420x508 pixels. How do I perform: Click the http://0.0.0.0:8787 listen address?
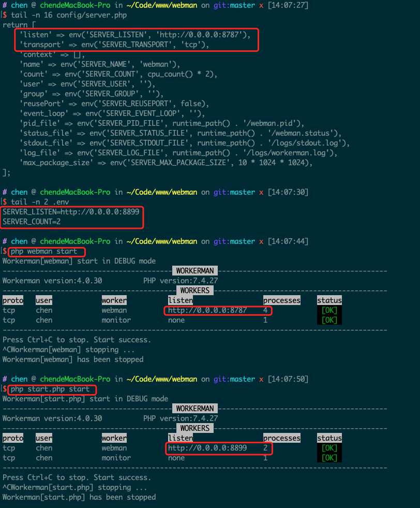tap(207, 310)
